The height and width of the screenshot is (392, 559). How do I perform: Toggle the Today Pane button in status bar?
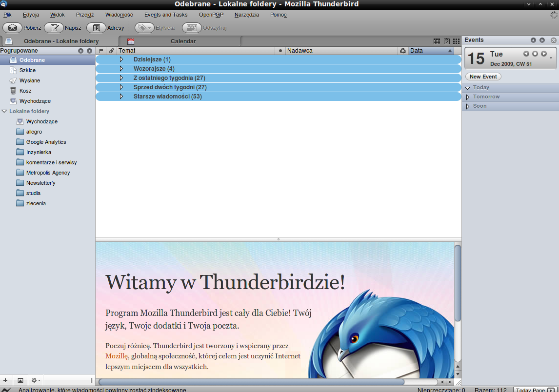[535, 390]
